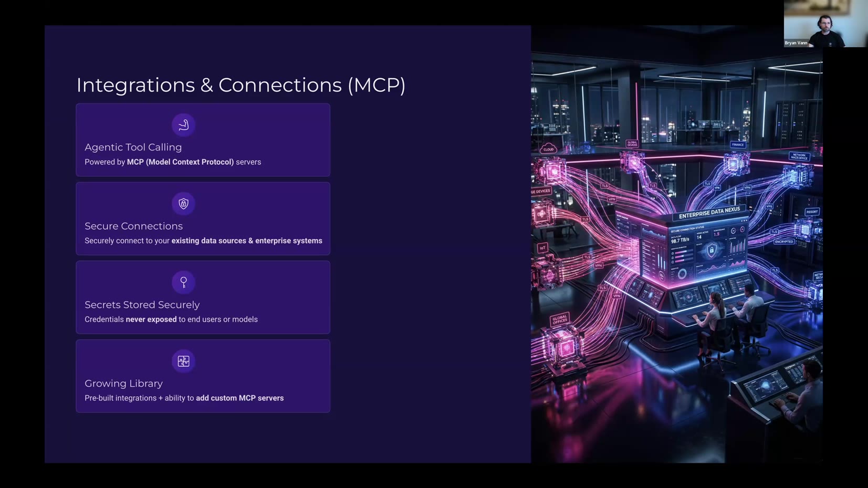Click the puzzle-piece icon on Growing Library card
This screenshot has width=868, height=488.
pos(183,361)
